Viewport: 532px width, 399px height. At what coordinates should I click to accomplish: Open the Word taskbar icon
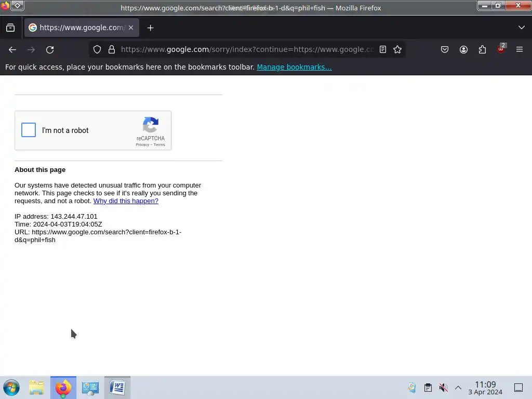[117, 388]
